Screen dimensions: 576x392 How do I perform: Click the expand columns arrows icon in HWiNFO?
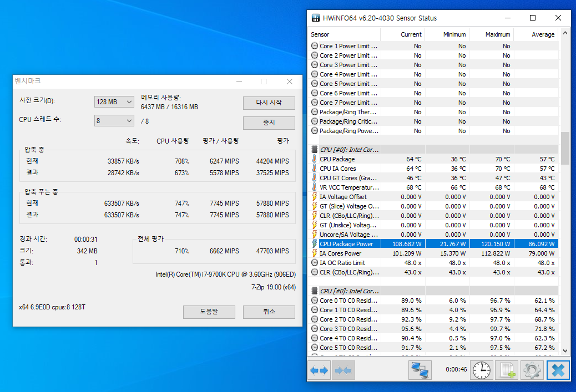[x=319, y=370]
